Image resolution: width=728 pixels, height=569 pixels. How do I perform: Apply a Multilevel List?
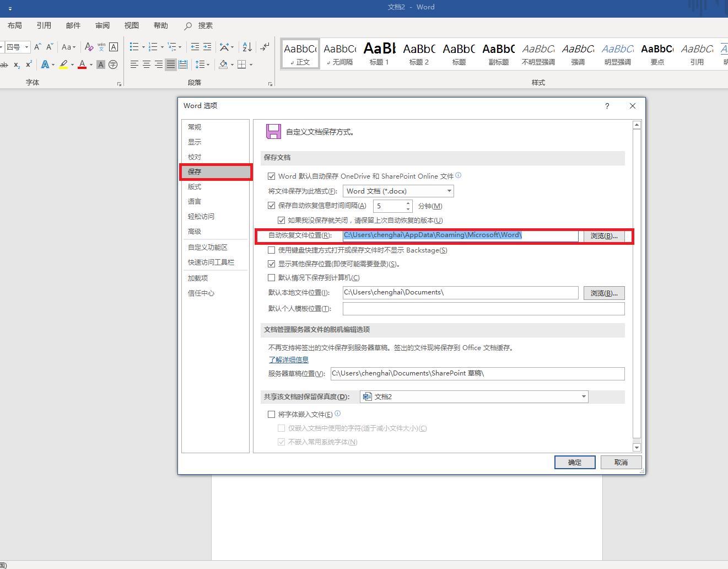click(172, 47)
